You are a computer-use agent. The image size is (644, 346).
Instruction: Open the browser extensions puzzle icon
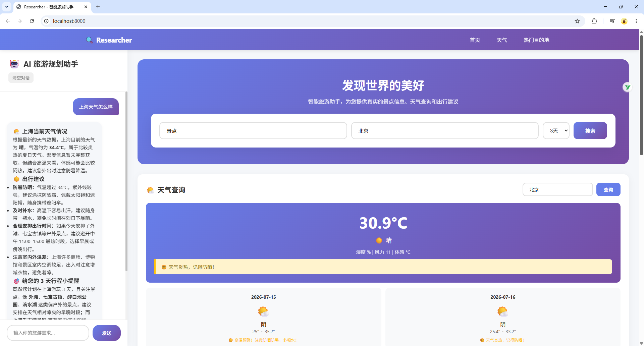(x=594, y=21)
